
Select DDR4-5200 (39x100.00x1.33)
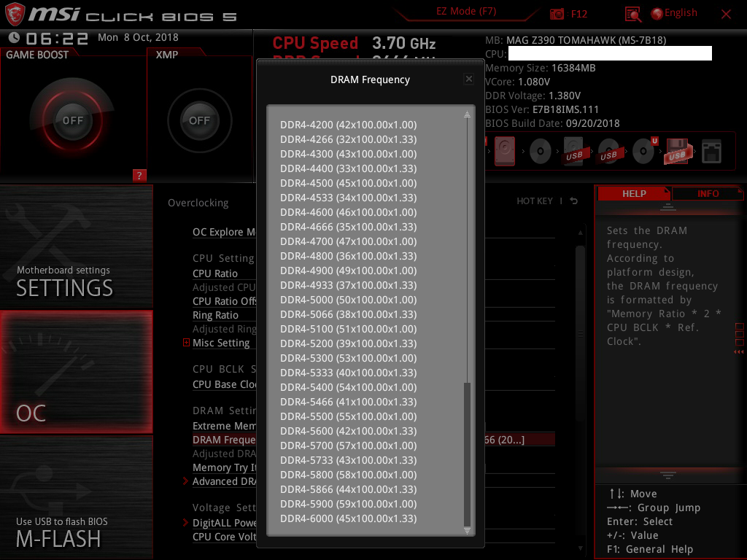(348, 344)
